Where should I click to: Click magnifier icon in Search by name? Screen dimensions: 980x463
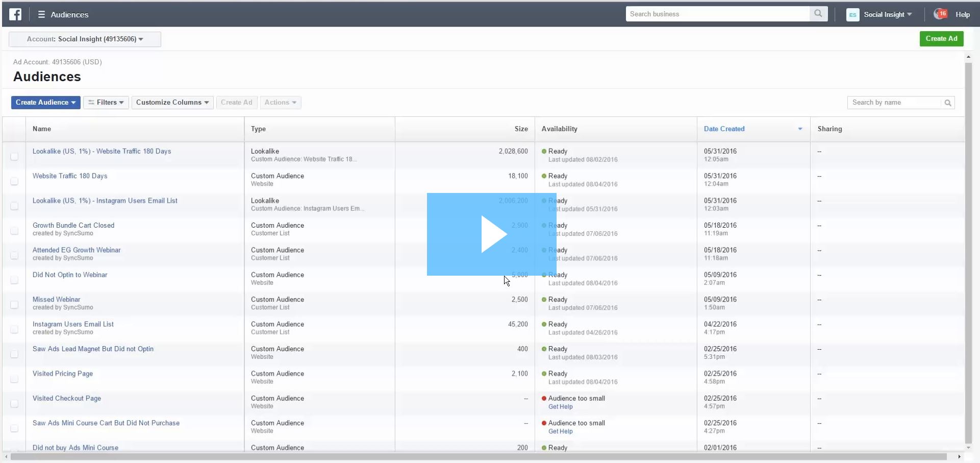(x=948, y=103)
